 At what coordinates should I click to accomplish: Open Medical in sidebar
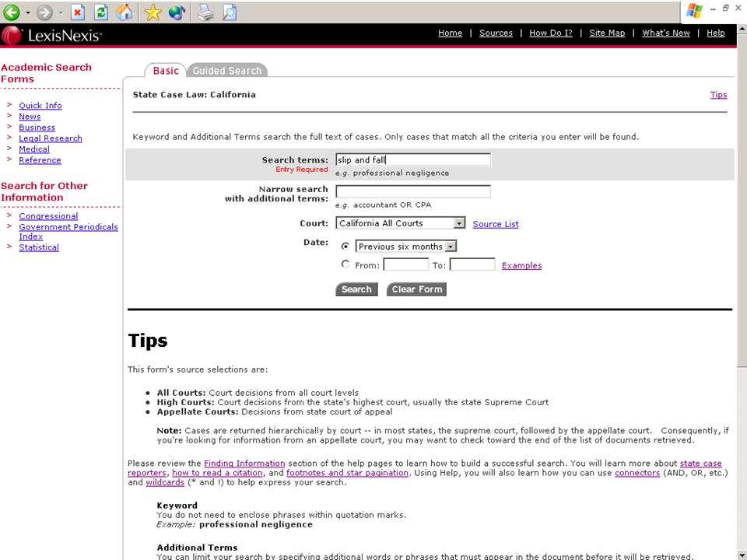click(x=34, y=149)
